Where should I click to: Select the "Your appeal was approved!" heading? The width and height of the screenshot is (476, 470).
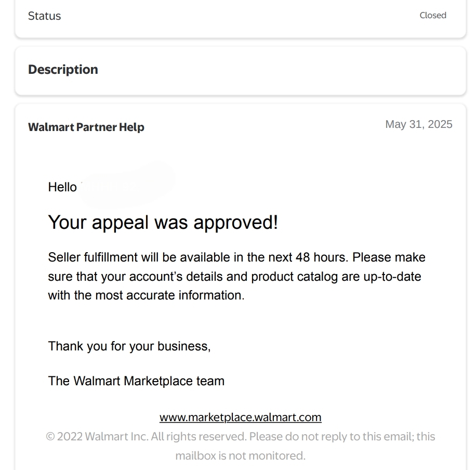(x=163, y=223)
